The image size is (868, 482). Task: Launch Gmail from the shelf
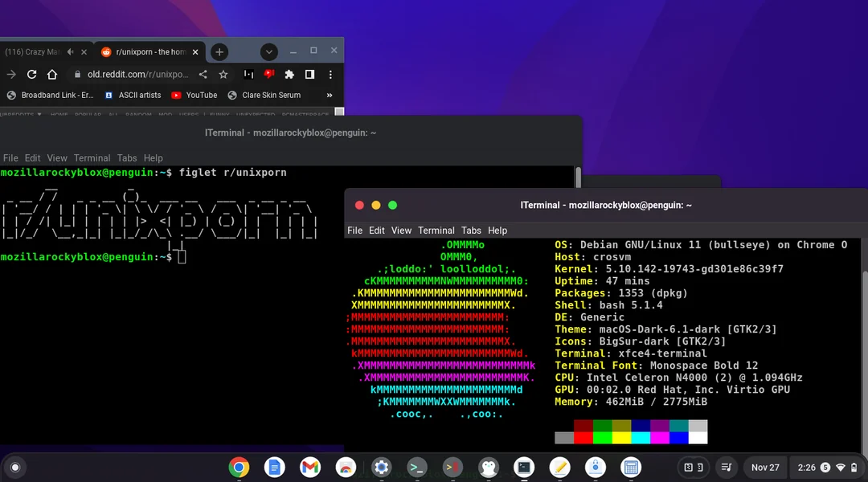(x=310, y=468)
